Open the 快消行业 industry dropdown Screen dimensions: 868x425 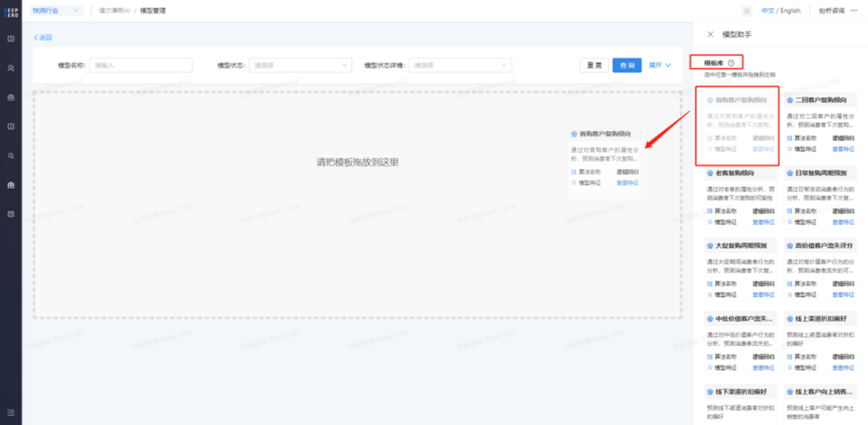point(58,10)
